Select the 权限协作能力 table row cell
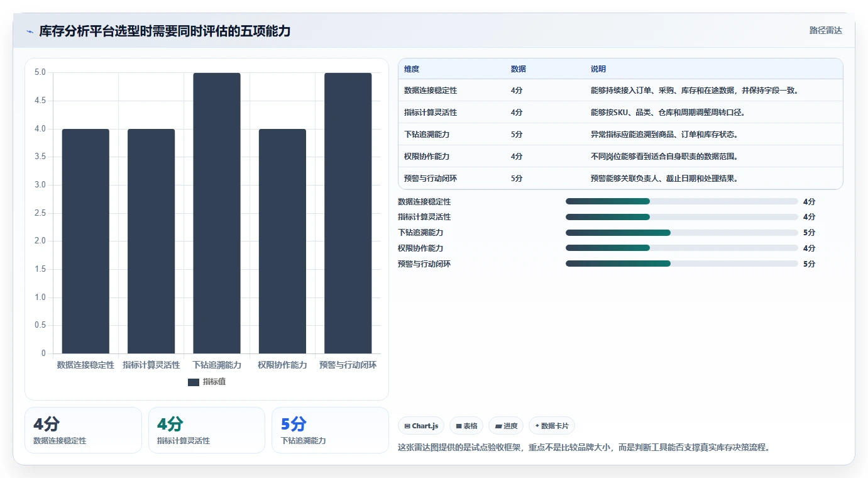Screen dimensions: 868x478 (x=427, y=157)
